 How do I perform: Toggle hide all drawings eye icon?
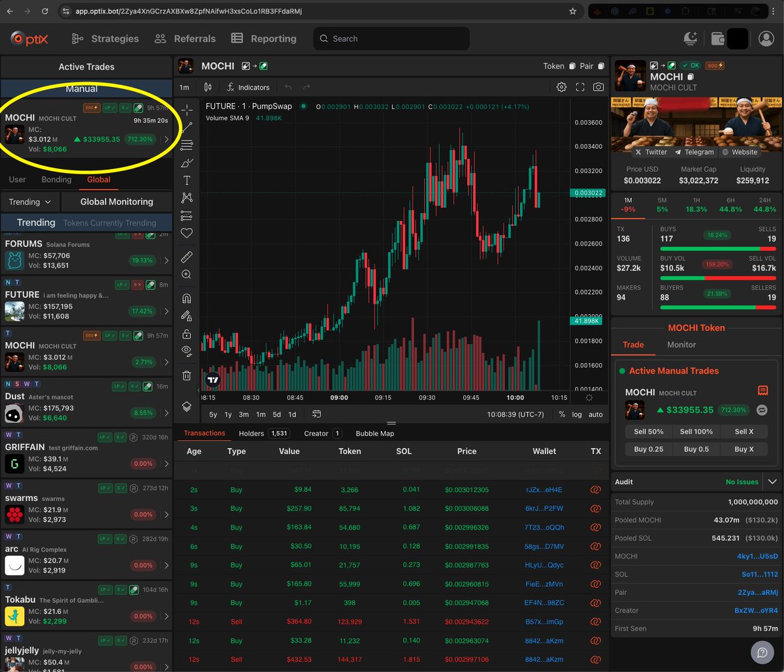point(187,351)
